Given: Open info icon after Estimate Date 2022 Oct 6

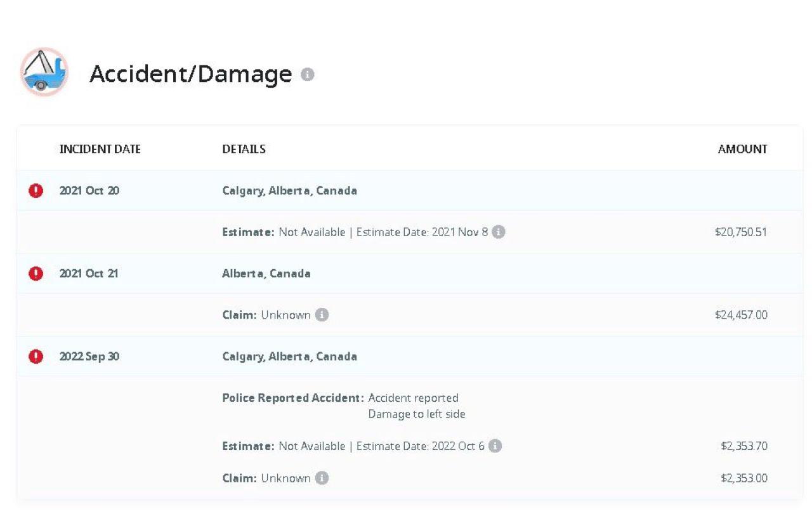Looking at the screenshot, I should pyautogui.click(x=495, y=446).
